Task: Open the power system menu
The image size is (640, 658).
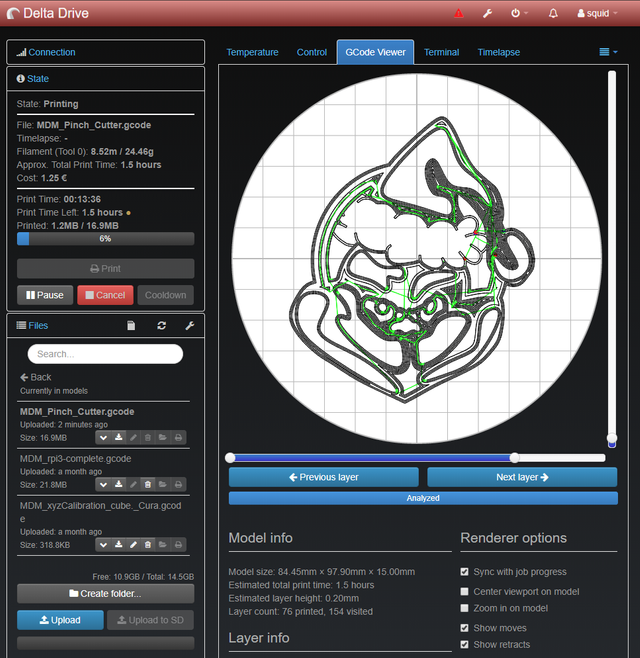Action: pos(519,13)
